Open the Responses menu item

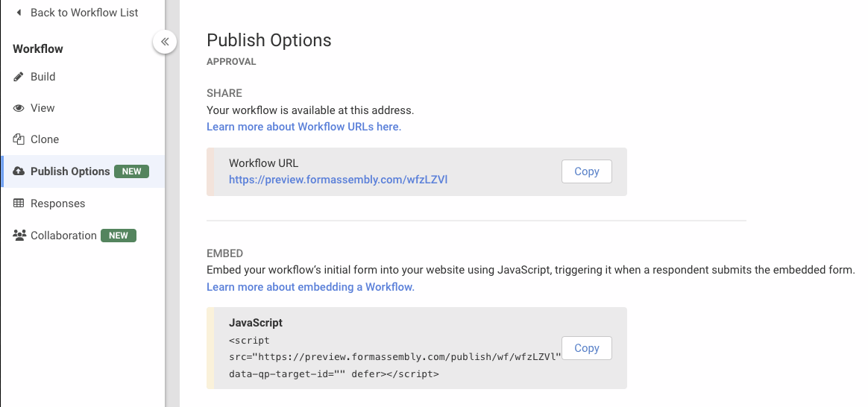[57, 203]
